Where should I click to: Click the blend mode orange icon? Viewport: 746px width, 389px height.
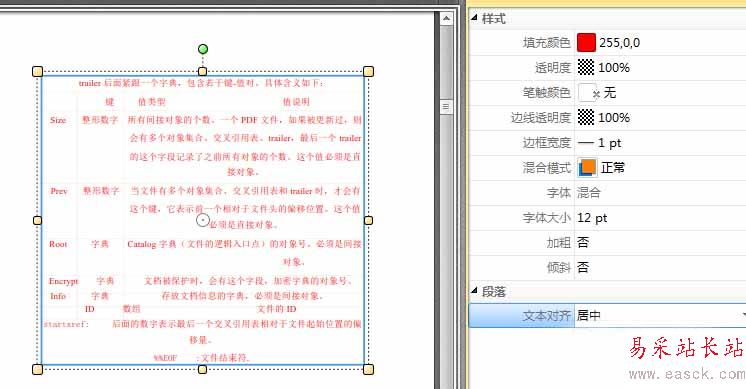[588, 167]
